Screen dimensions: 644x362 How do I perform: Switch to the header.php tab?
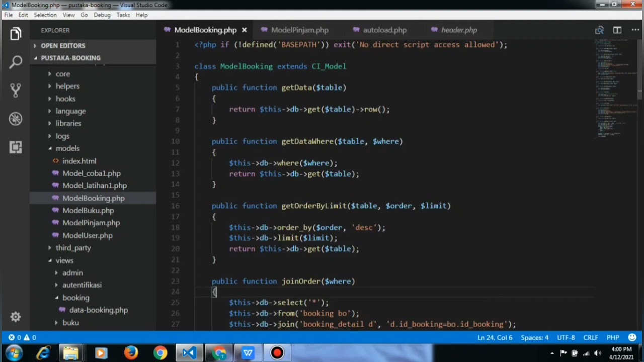459,30
